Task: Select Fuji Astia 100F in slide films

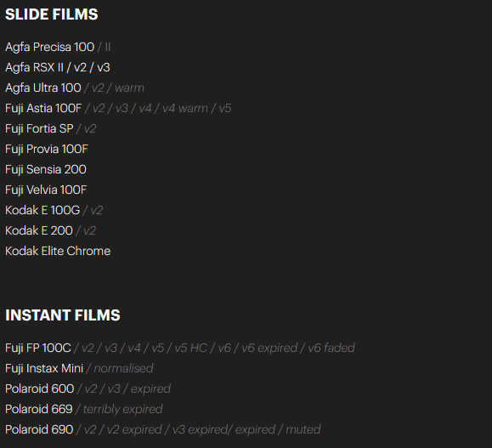Action: (43, 109)
